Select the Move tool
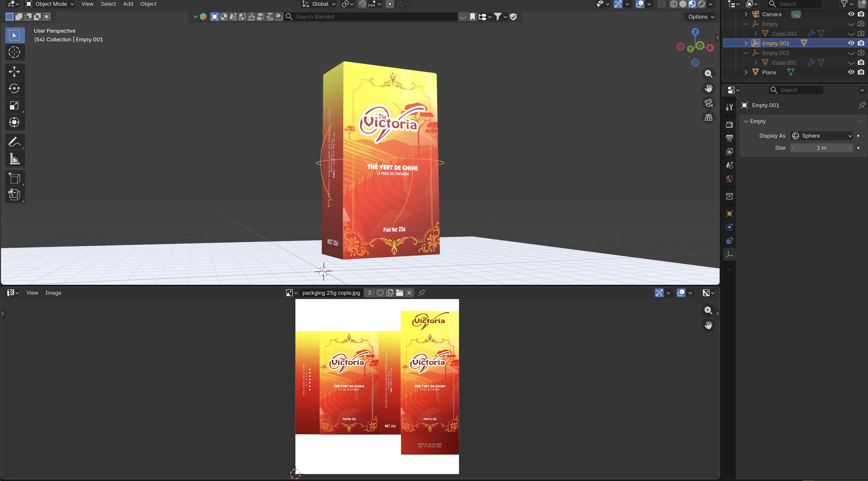This screenshot has height=481, width=868. point(15,72)
